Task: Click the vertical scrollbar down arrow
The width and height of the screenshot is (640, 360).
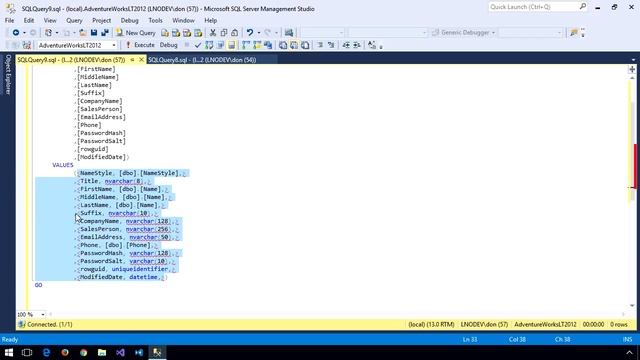Action: click(x=632, y=306)
